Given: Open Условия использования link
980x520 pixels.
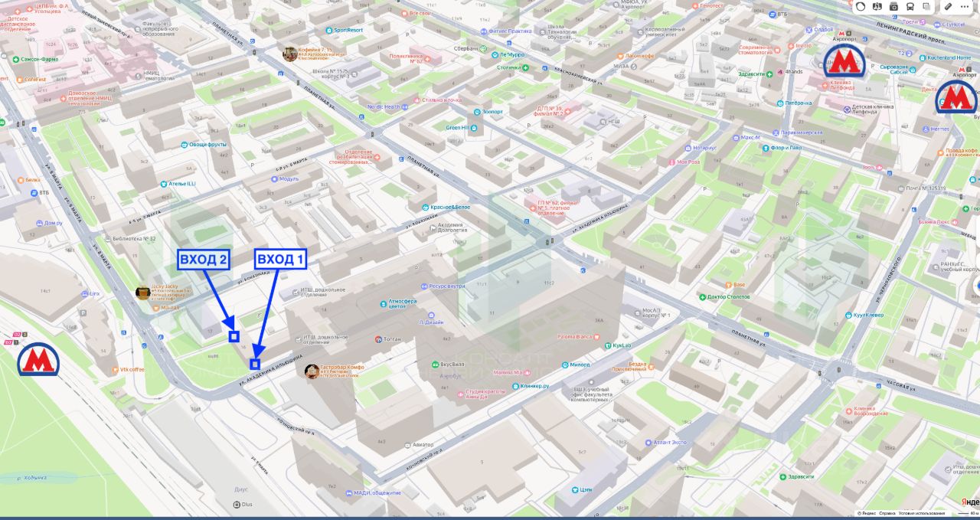Looking at the screenshot, I should [x=922, y=514].
